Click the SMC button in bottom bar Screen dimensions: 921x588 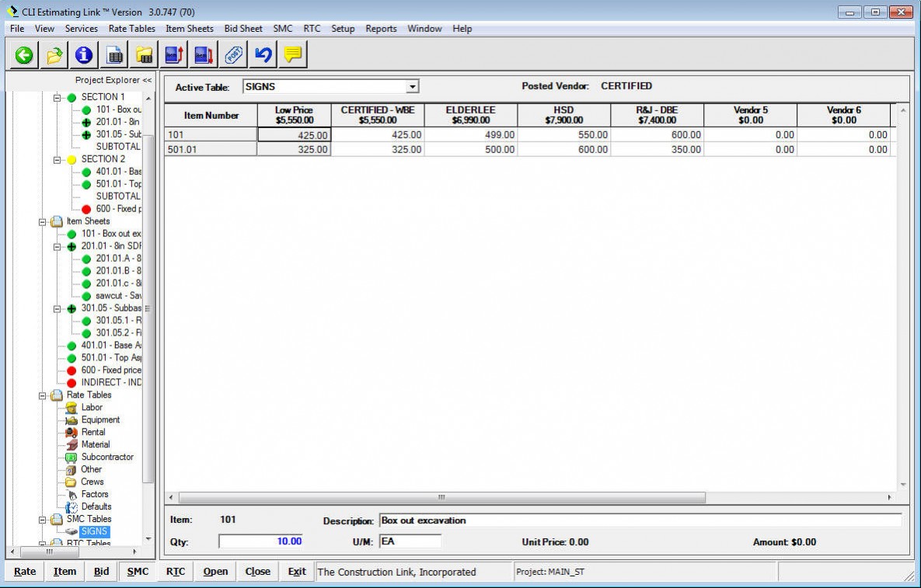point(138,572)
